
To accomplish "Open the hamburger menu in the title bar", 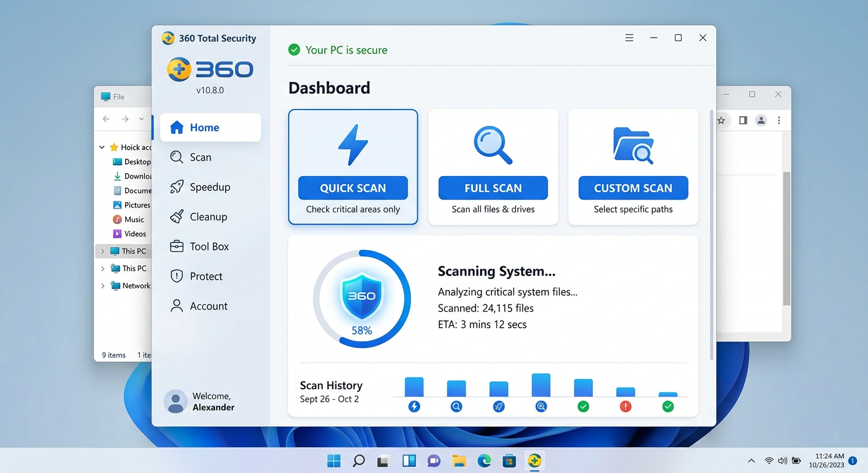I will [x=629, y=38].
